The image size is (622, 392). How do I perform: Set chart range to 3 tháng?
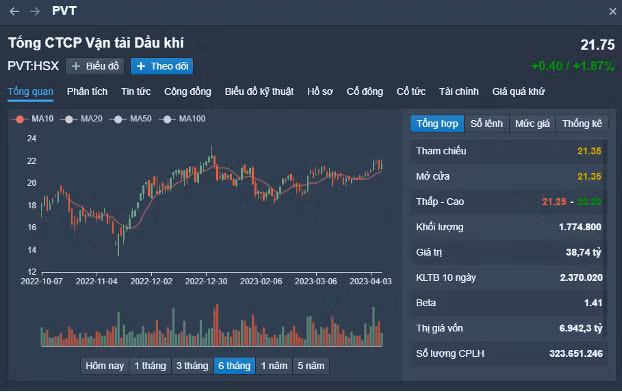click(192, 366)
